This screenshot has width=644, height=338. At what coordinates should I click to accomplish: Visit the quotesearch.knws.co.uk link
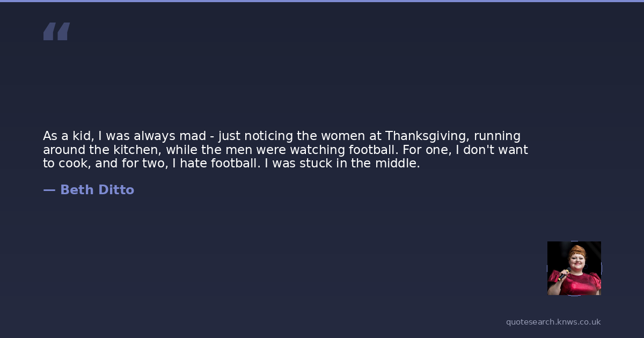(x=553, y=322)
